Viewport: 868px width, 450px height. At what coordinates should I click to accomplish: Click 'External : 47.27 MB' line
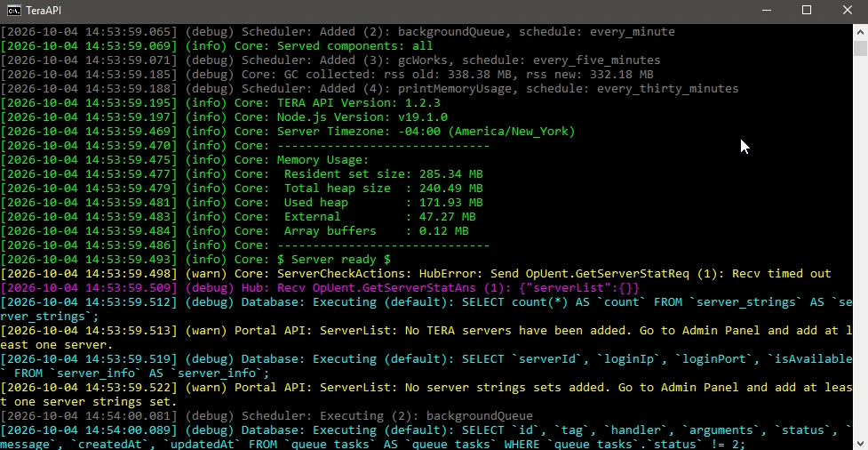pyautogui.click(x=238, y=217)
